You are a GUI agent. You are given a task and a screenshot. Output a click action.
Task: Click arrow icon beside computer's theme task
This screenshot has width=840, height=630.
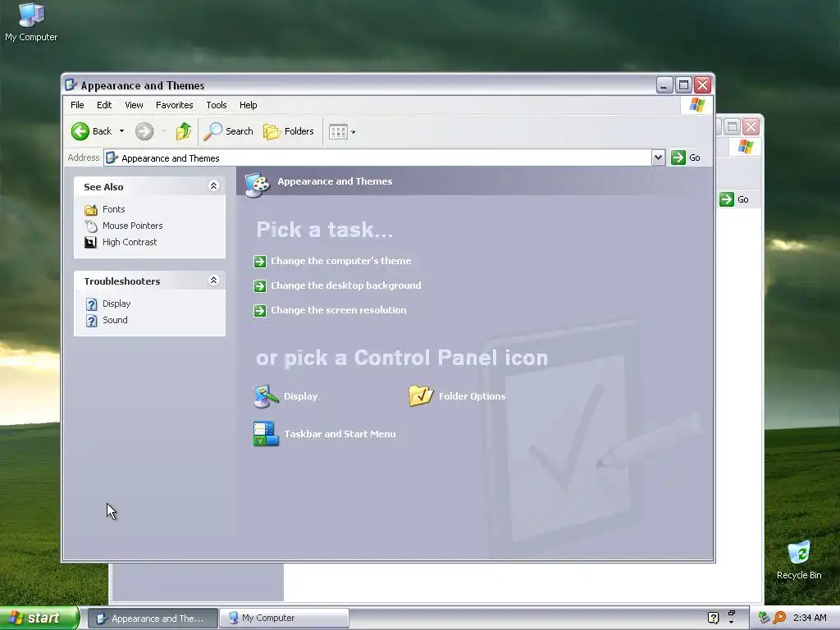click(x=260, y=262)
